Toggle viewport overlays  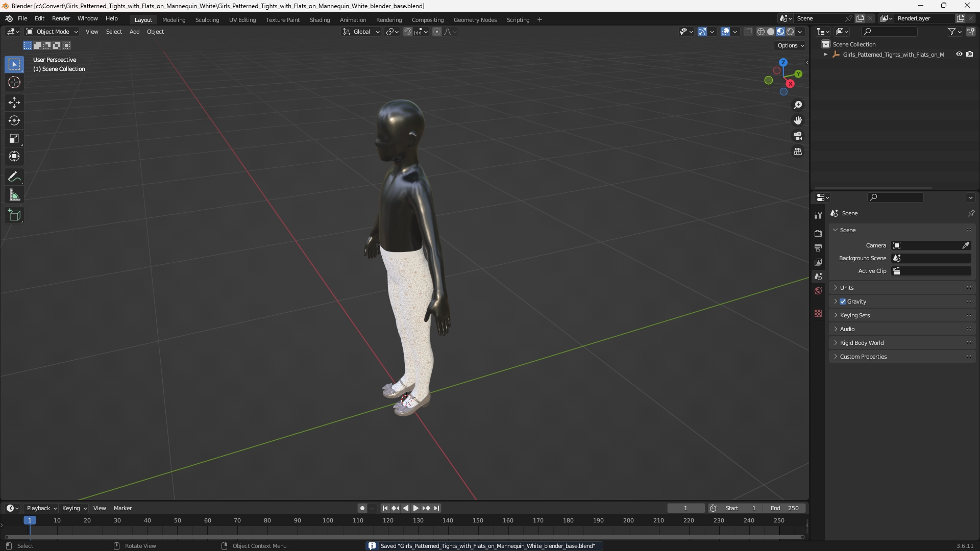(x=725, y=32)
